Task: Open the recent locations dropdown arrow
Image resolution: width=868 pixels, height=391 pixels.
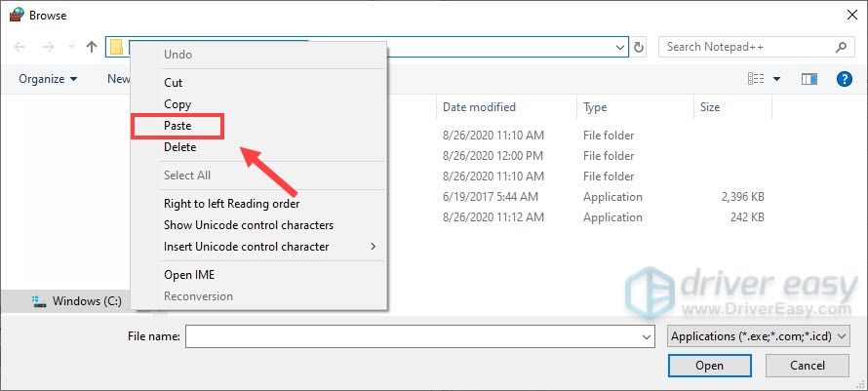Action: point(71,48)
